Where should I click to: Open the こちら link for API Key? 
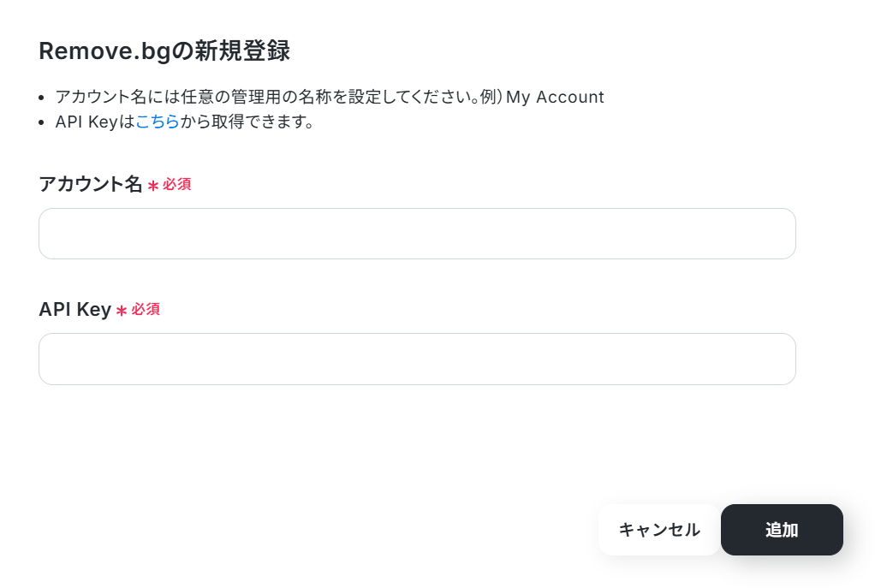[158, 122]
